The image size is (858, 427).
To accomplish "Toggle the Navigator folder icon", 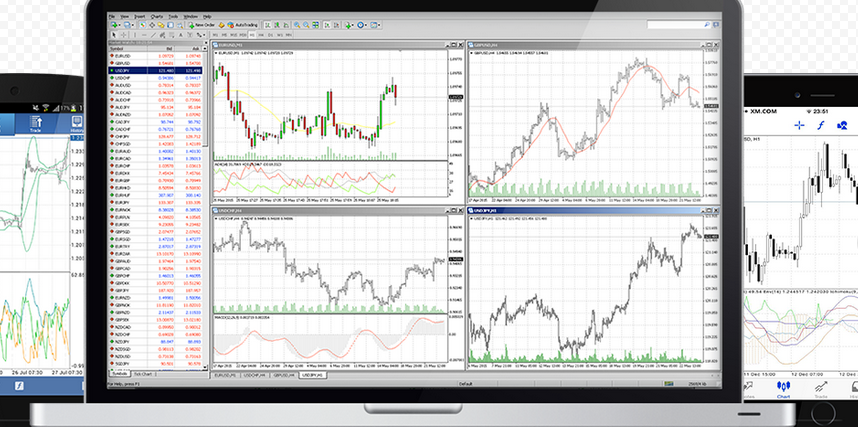I will [161, 25].
